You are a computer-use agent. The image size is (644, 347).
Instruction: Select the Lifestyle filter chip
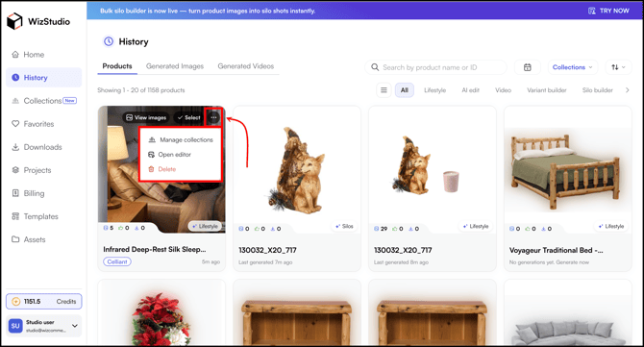pyautogui.click(x=435, y=90)
